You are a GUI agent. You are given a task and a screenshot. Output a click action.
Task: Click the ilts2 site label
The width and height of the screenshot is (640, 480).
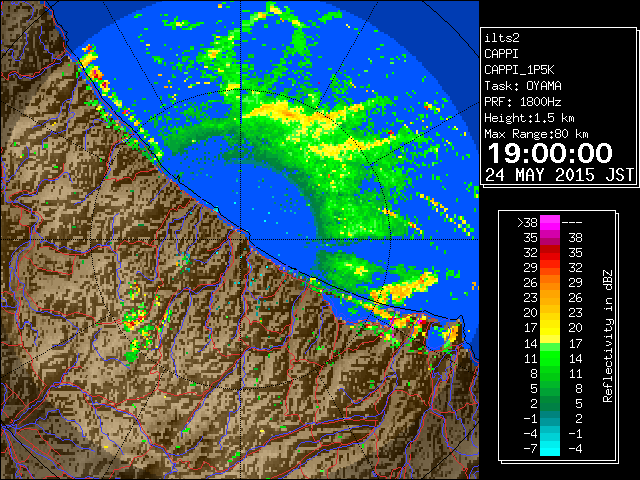[502, 38]
